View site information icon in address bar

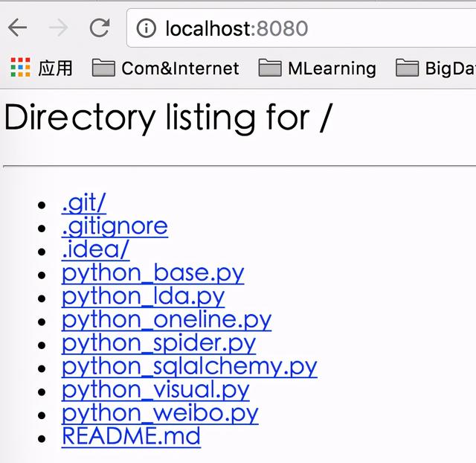coord(147,28)
